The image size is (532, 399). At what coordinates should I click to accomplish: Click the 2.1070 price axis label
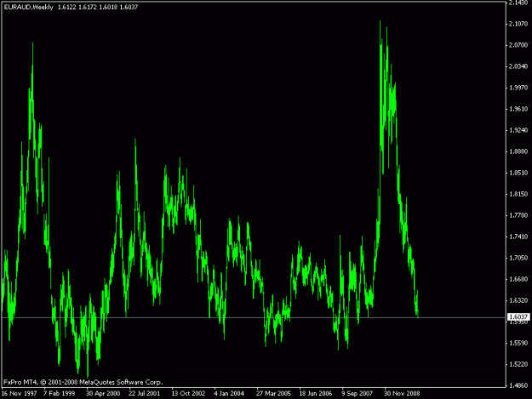click(518, 24)
